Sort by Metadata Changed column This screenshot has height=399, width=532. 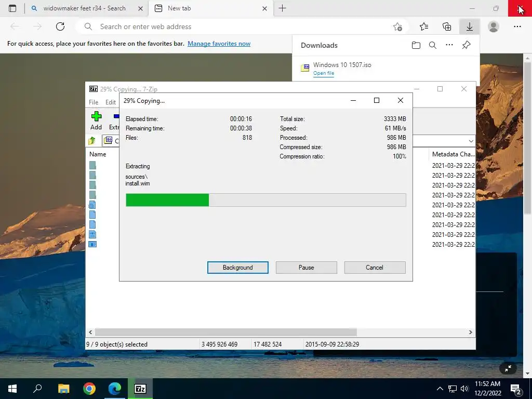453,154
